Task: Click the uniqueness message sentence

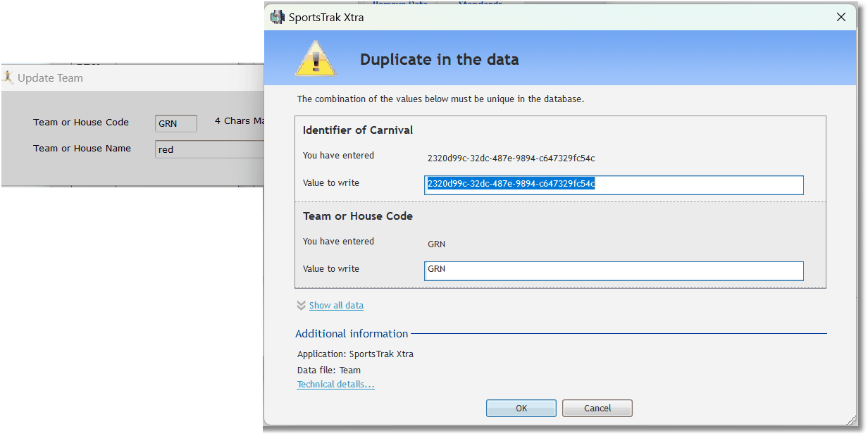Action: click(440, 99)
